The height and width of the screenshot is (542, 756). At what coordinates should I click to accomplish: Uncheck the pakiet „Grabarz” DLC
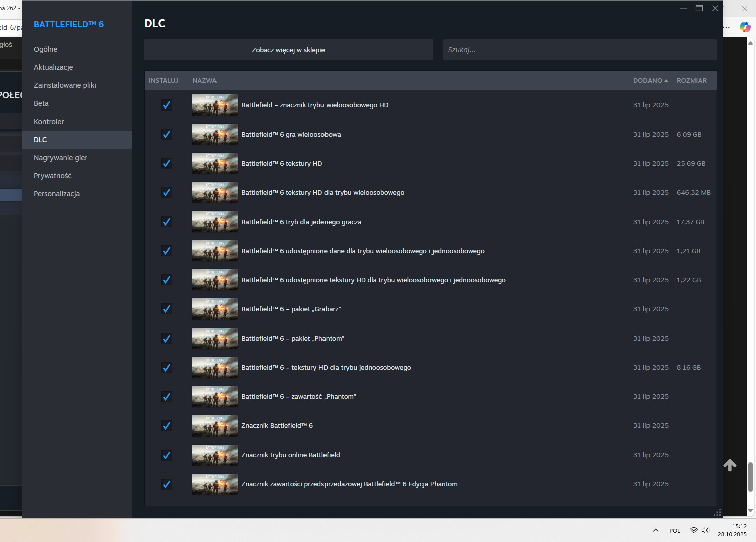point(167,309)
